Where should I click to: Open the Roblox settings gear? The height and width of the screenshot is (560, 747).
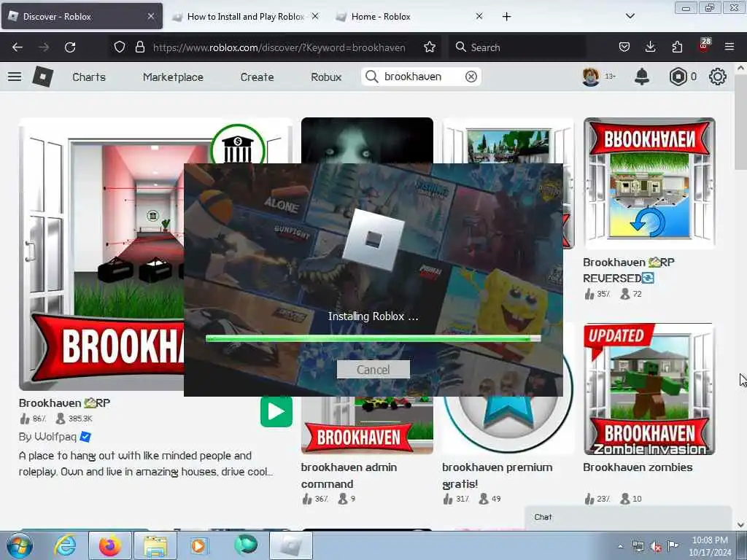coord(718,77)
